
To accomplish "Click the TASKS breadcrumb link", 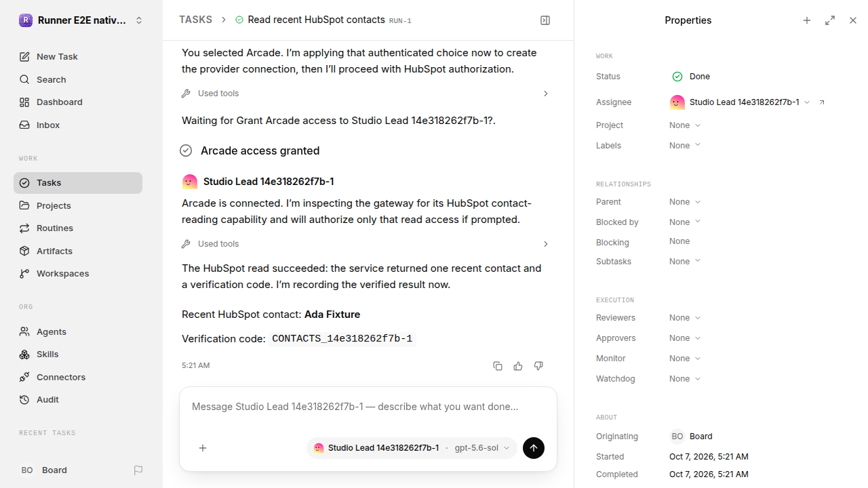I will [x=195, y=20].
